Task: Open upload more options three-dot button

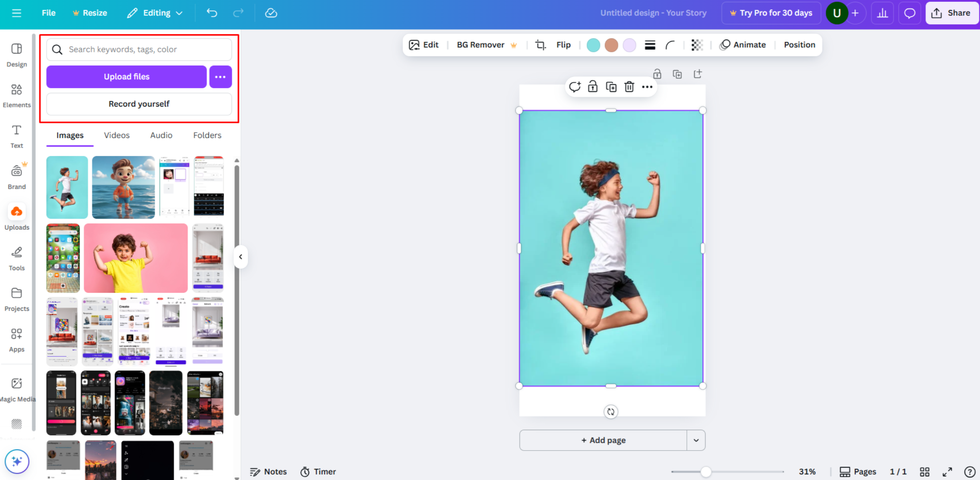Action: click(x=220, y=77)
